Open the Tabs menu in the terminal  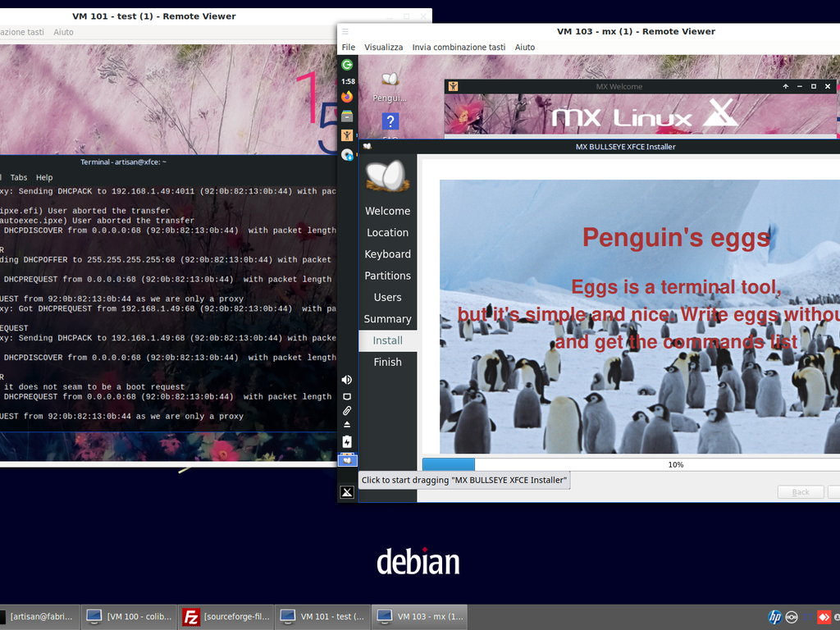pos(19,177)
